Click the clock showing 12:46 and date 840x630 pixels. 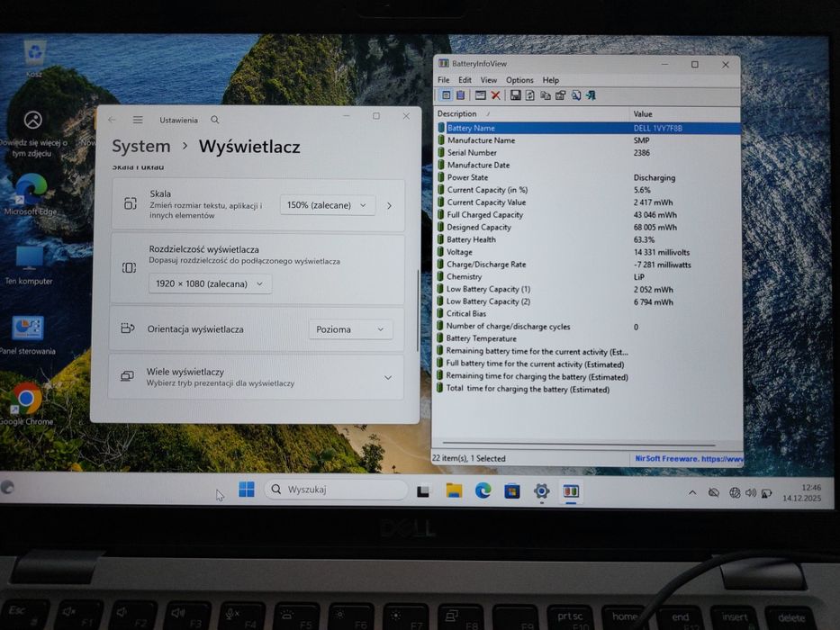pyautogui.click(x=801, y=492)
